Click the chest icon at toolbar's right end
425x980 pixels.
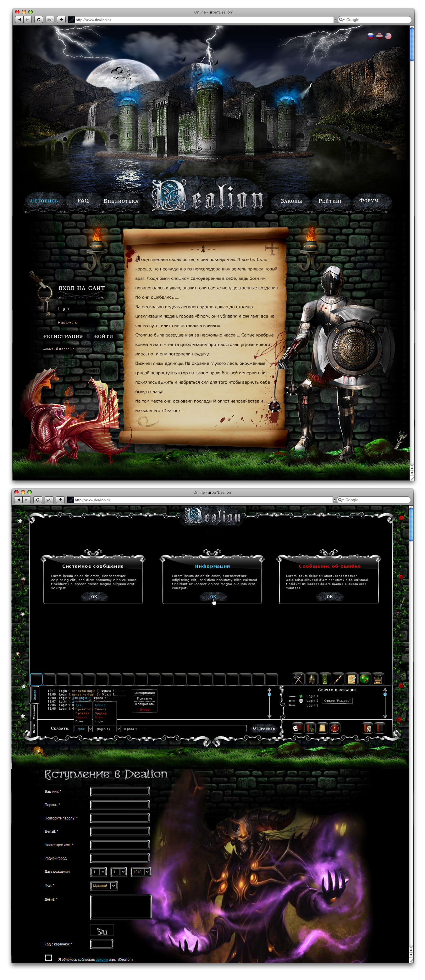[x=378, y=679]
